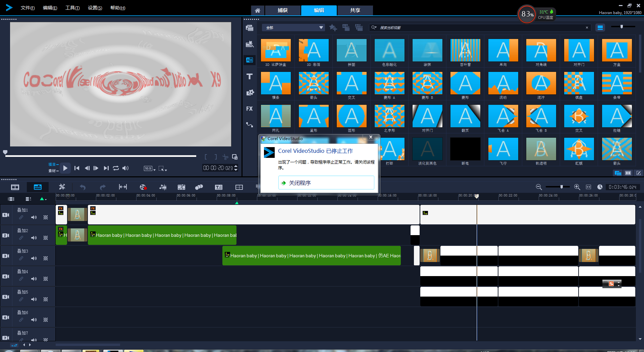Apply random effects to video track icon
Screen dimensions: 644x352
click(359, 28)
